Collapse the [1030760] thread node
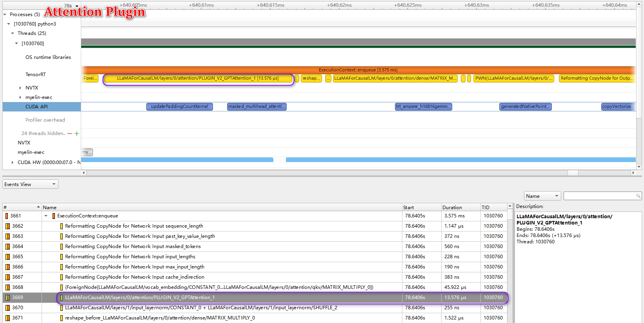This screenshot has height=323, width=644. pos(16,44)
